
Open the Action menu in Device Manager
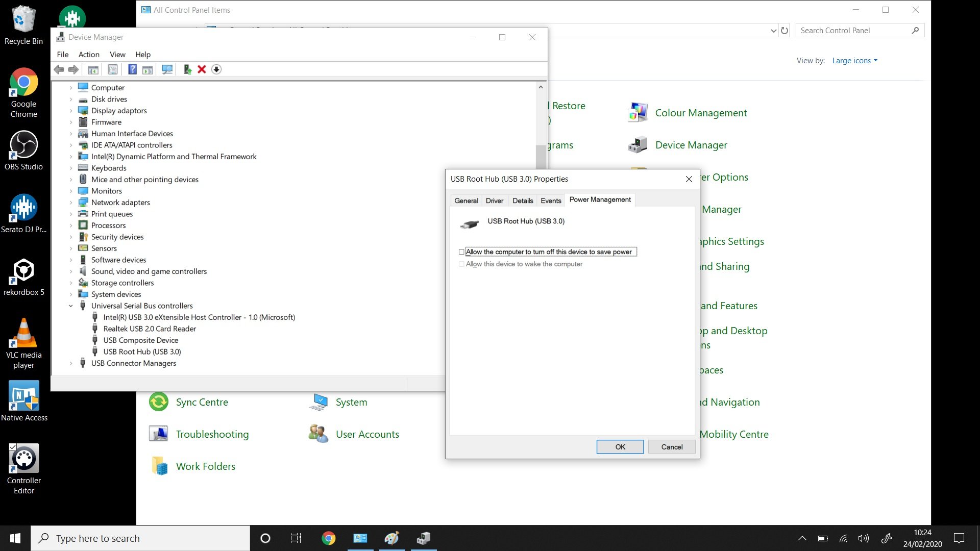89,55
